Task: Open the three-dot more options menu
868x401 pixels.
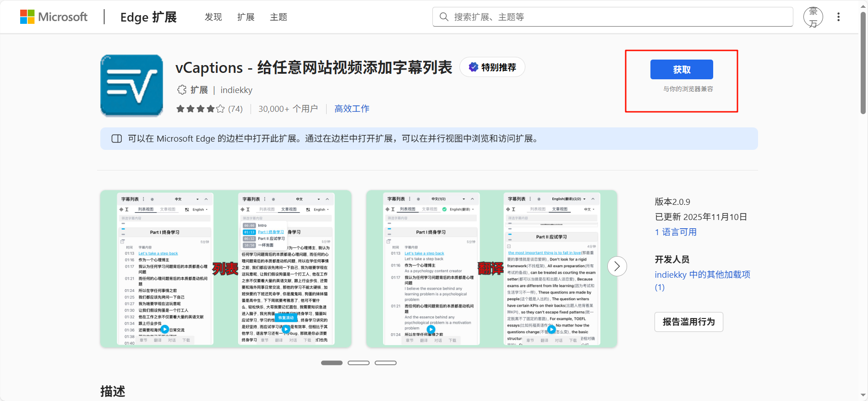Action: 839,17
